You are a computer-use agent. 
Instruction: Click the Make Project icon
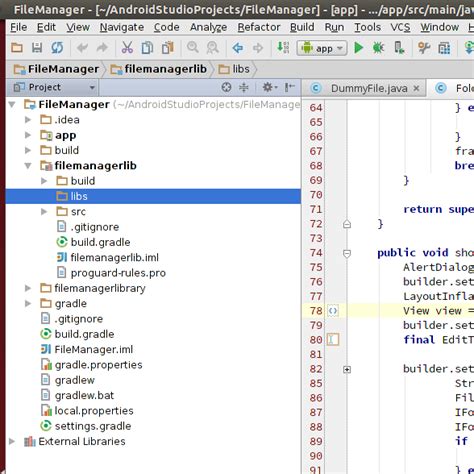pos(283,48)
